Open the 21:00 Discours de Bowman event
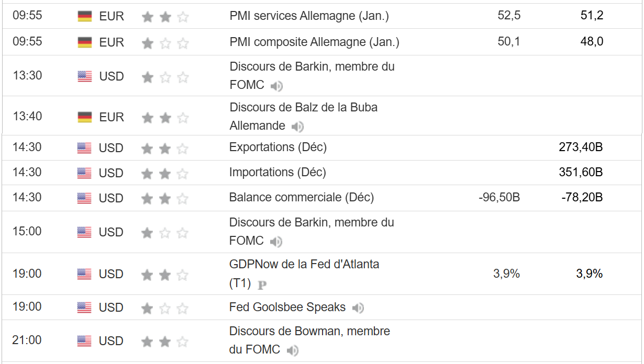The height and width of the screenshot is (364, 644). point(309,332)
